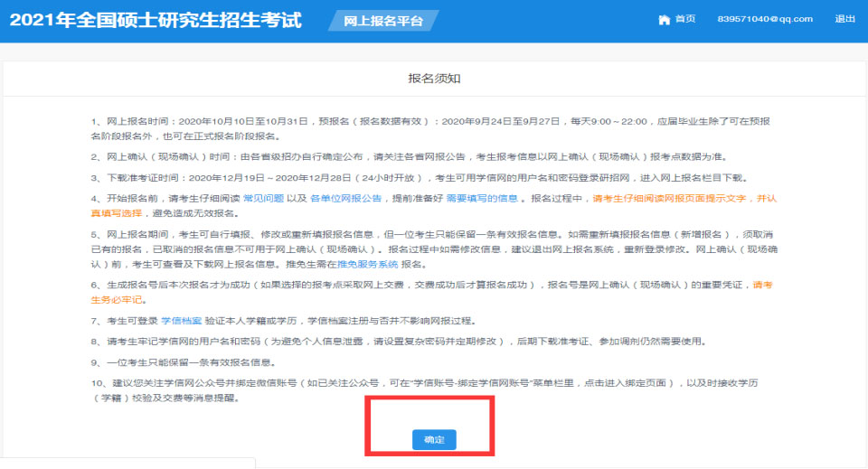This screenshot has width=868, height=469.
Task: Click the home icon in the header
Action: 665,19
